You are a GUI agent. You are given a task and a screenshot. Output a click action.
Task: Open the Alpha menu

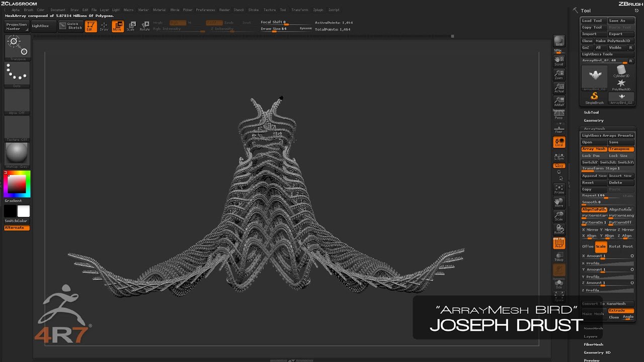(x=16, y=10)
